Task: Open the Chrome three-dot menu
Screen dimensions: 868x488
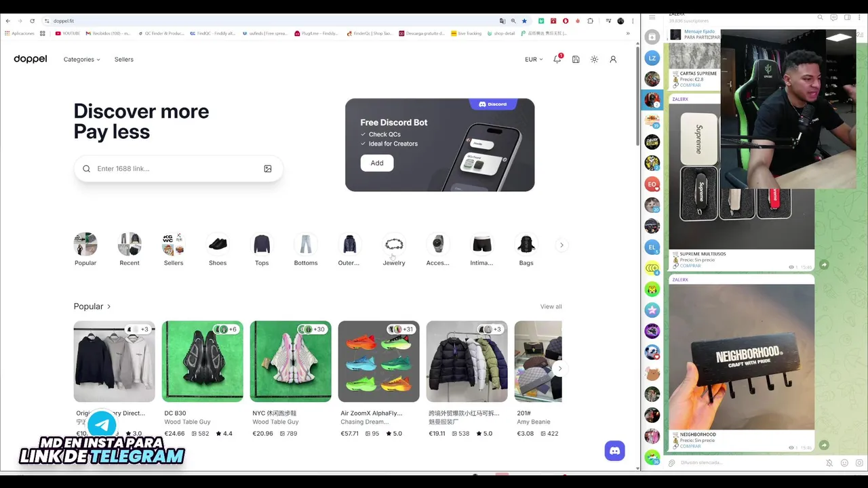Action: 633,21
